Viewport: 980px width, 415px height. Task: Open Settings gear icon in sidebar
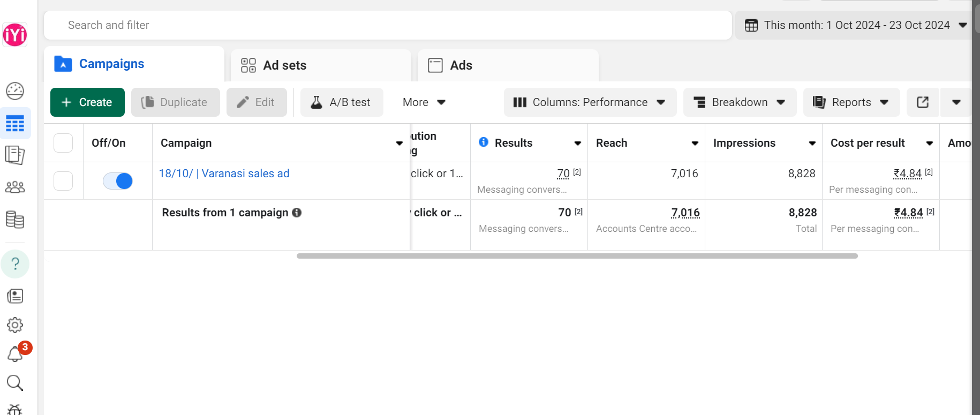(x=15, y=325)
